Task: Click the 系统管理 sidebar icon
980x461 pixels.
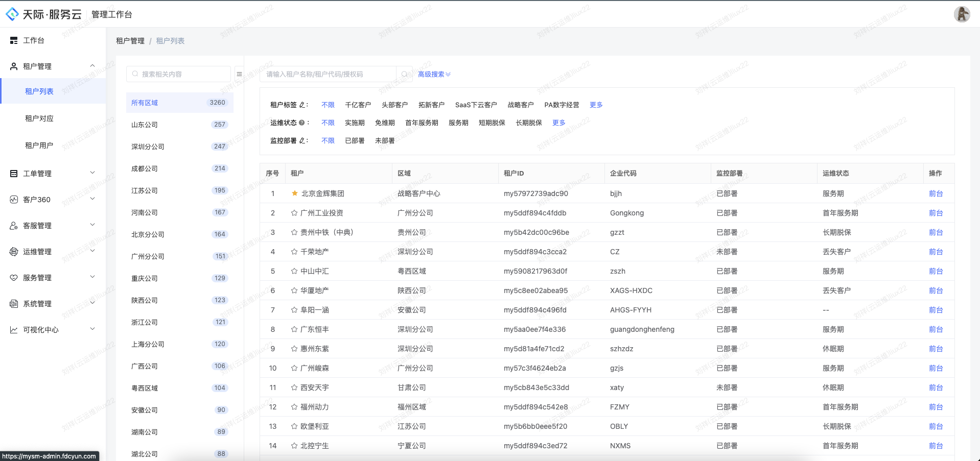Action: (x=14, y=304)
